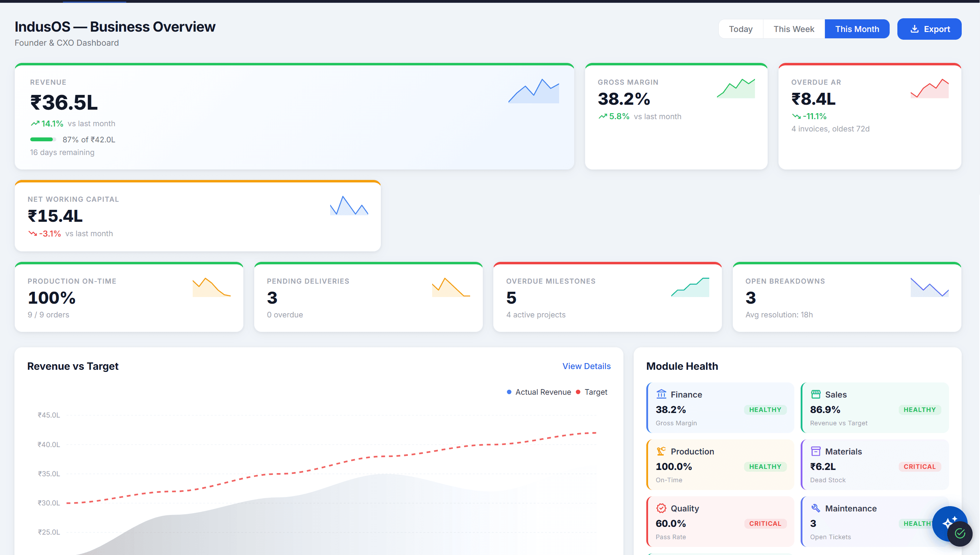Click the Finance HEALTHY status badge
The image size is (980, 555).
(x=765, y=409)
